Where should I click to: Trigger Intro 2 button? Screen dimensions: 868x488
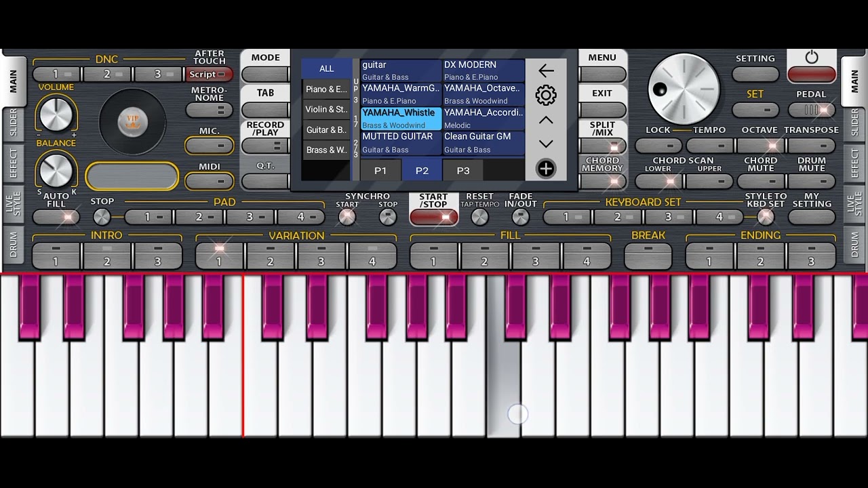click(107, 256)
